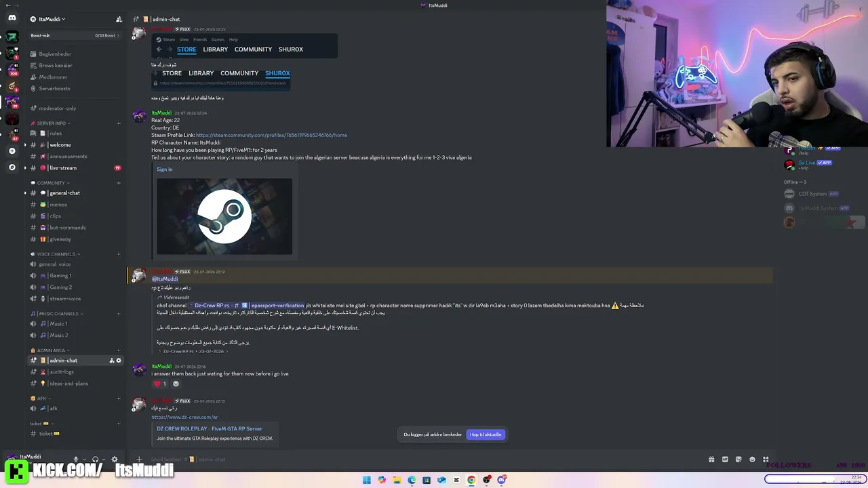Open the emoji picker in message bar
The image size is (868, 488).
point(752,460)
